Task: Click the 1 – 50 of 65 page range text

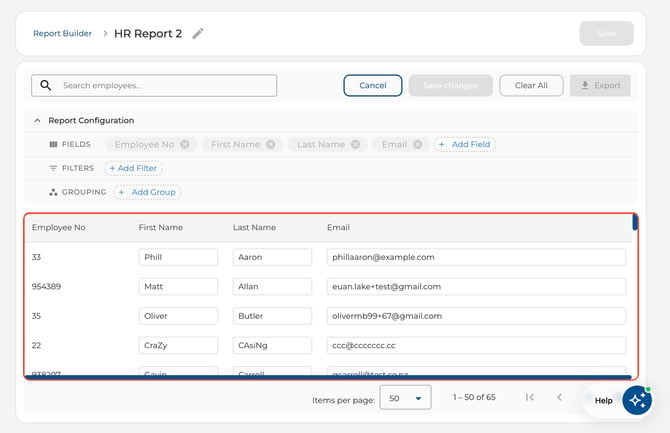Action: (474, 397)
